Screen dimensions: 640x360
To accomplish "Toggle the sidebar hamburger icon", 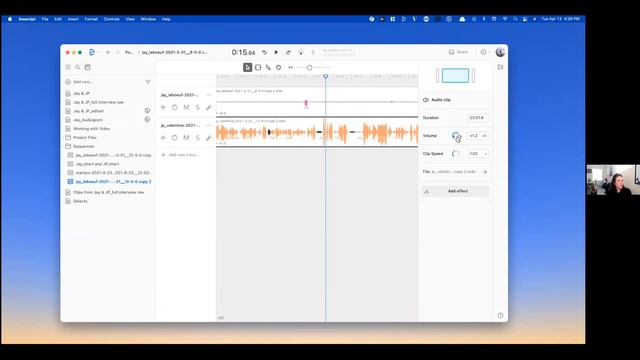I will 68,67.
